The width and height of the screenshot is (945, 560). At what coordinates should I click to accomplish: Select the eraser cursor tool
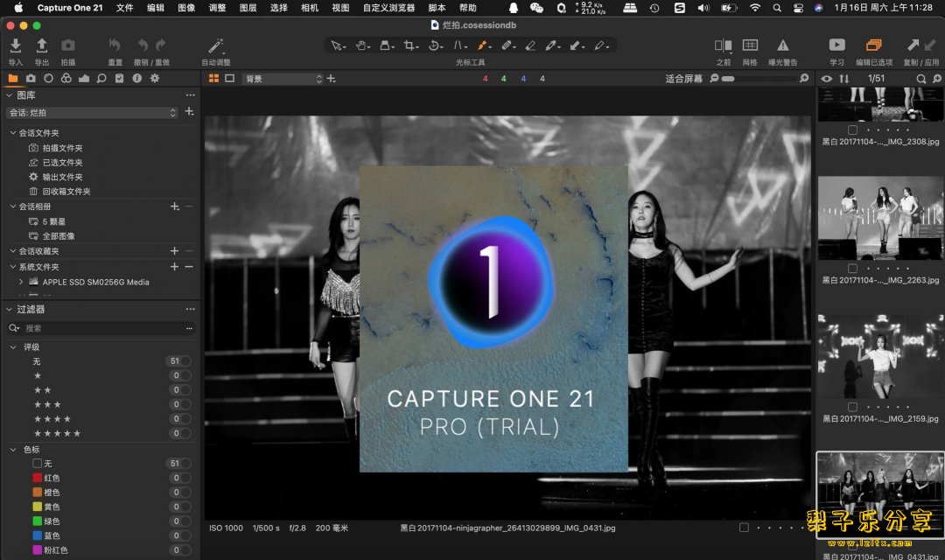point(530,45)
